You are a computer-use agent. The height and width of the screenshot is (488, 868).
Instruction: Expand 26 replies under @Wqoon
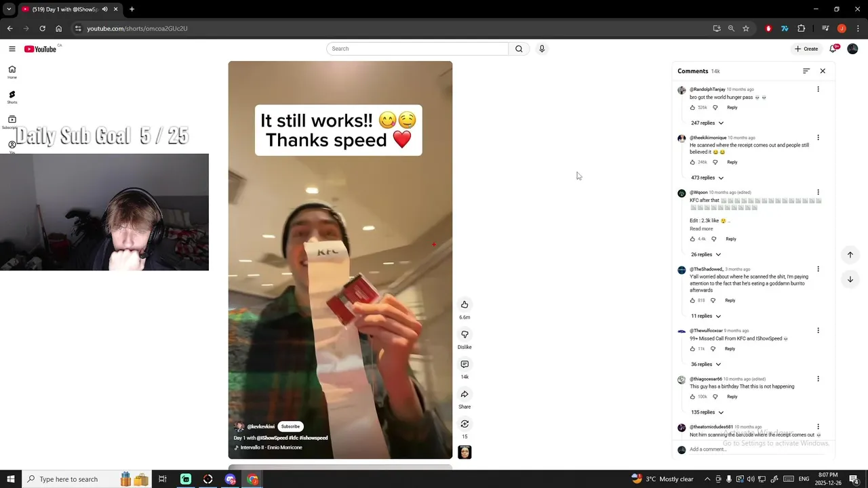pyautogui.click(x=706, y=254)
